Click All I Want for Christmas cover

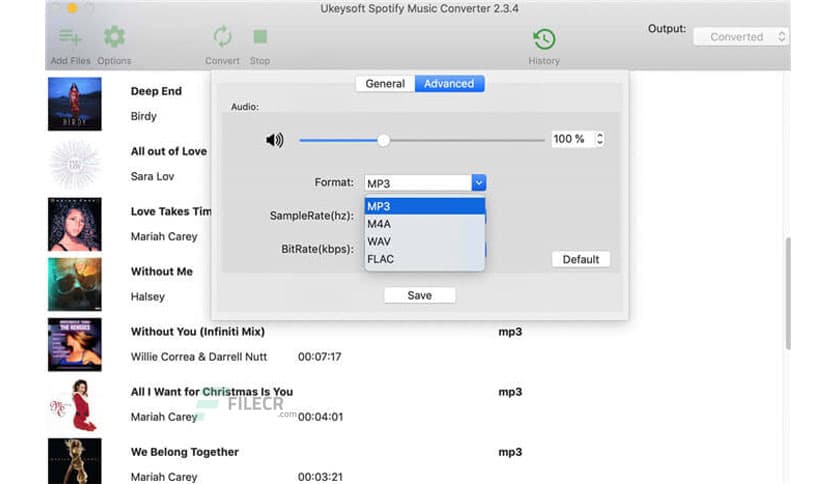(x=75, y=405)
